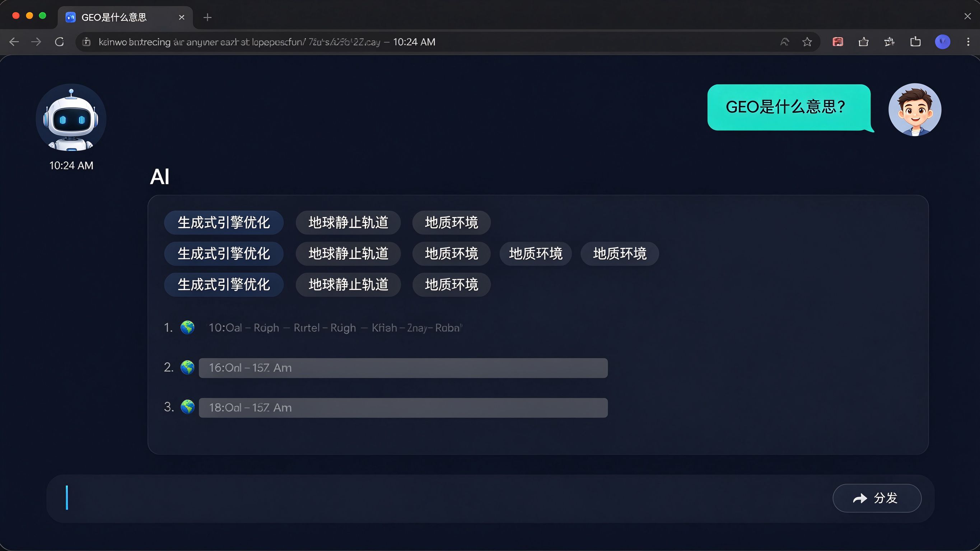Click globe icon of list item 3
980x551 pixels.
point(187,407)
